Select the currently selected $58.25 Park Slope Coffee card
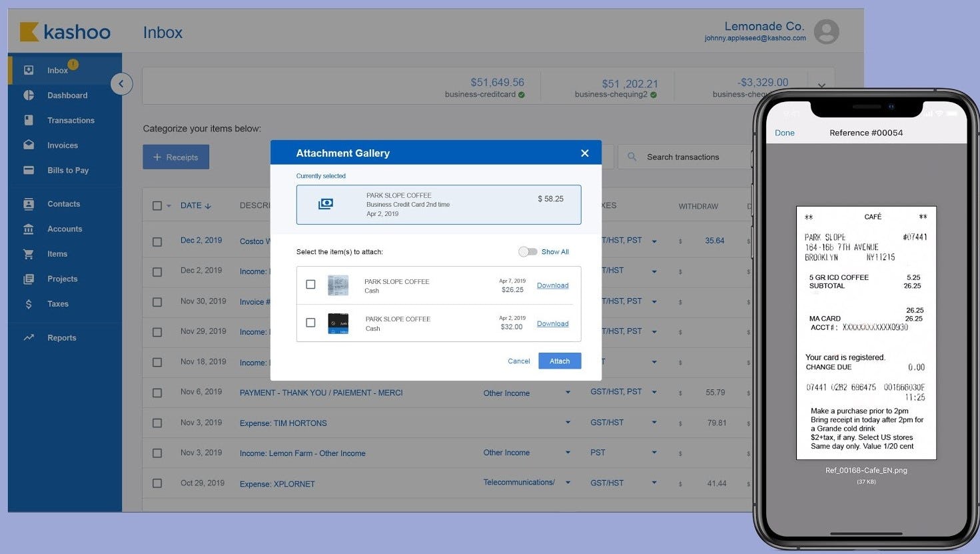The width and height of the screenshot is (980, 554). pos(438,205)
